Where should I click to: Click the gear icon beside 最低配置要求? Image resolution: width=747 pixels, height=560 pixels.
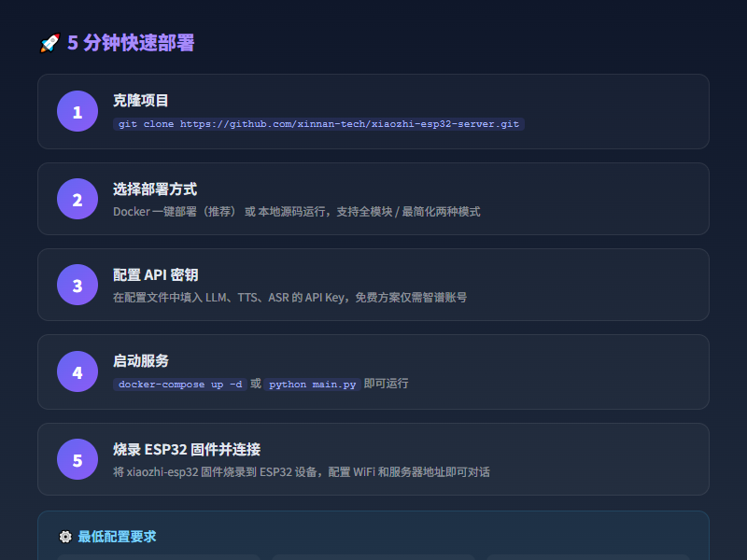[65, 537]
